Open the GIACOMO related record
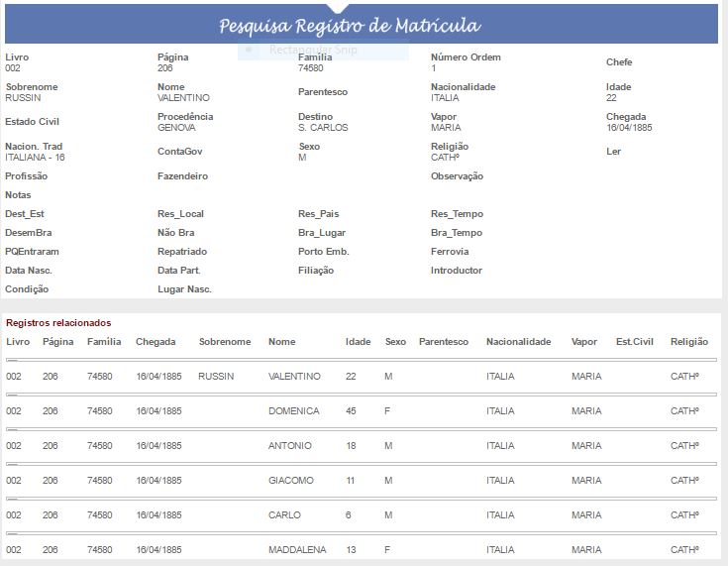The width and height of the screenshot is (728, 566). [x=290, y=481]
